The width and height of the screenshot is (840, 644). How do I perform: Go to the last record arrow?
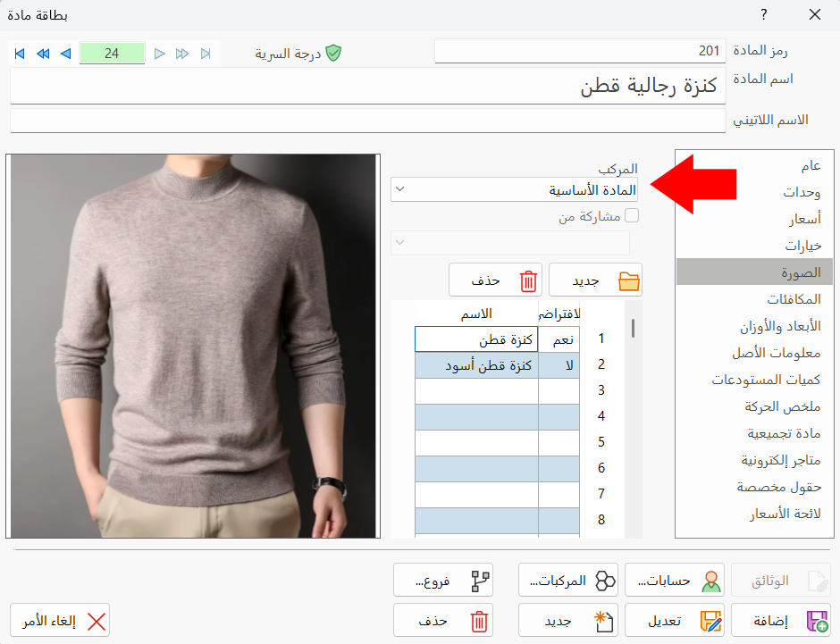pyautogui.click(x=206, y=54)
